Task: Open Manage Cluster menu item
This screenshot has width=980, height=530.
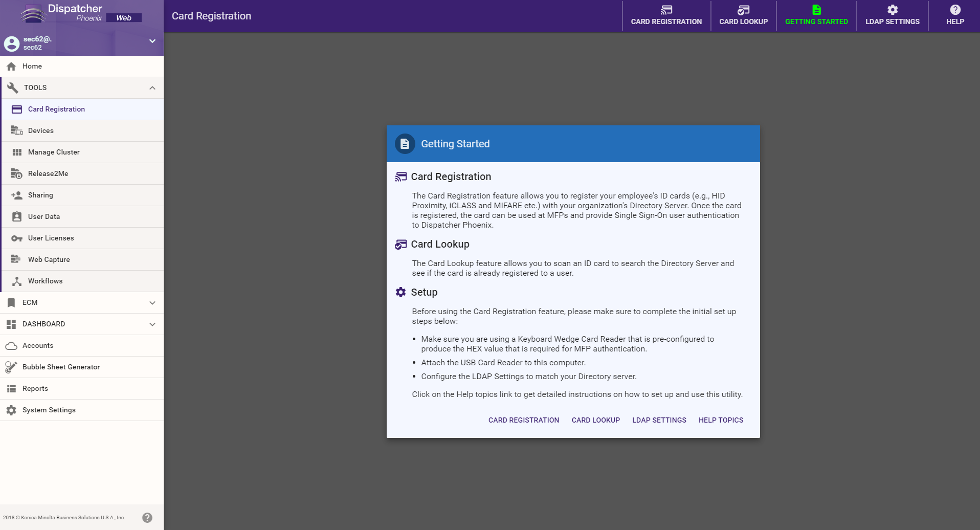Action: pyautogui.click(x=83, y=152)
